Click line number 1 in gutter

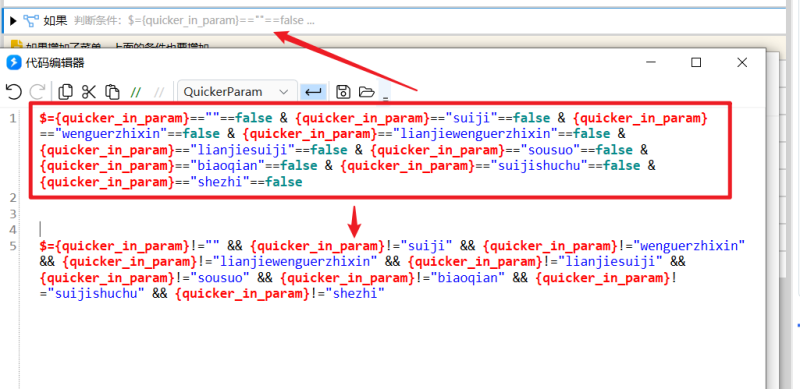[12, 118]
